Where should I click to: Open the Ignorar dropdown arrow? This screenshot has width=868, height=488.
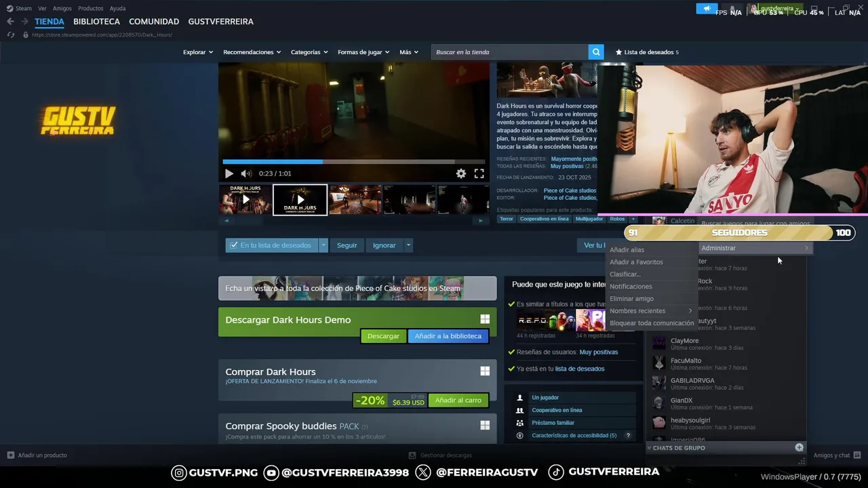pos(408,245)
